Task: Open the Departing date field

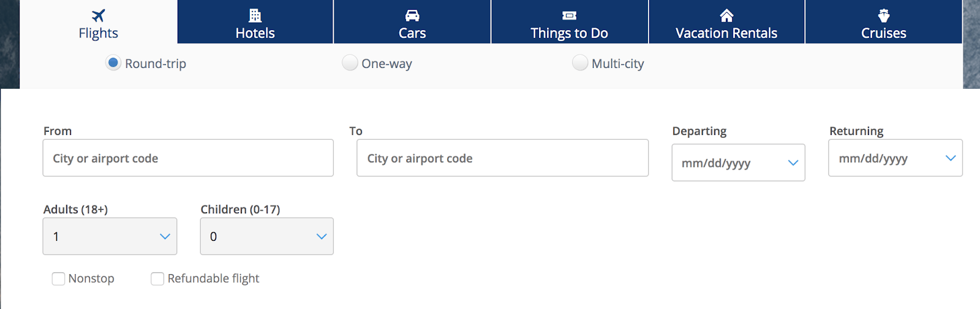Action: click(729, 163)
